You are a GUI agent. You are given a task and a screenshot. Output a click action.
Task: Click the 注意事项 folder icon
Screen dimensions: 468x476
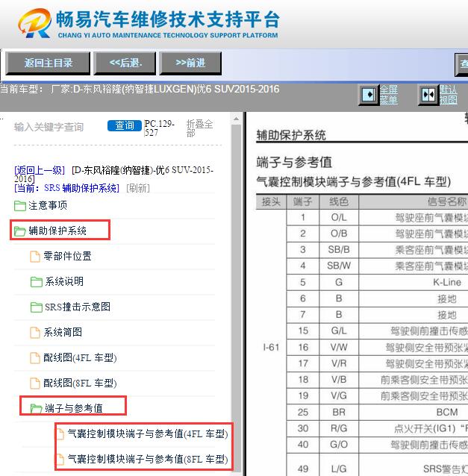[x=20, y=206]
